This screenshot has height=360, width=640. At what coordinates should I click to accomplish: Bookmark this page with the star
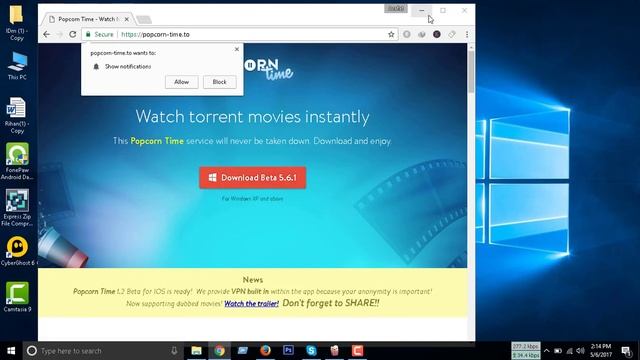point(391,34)
